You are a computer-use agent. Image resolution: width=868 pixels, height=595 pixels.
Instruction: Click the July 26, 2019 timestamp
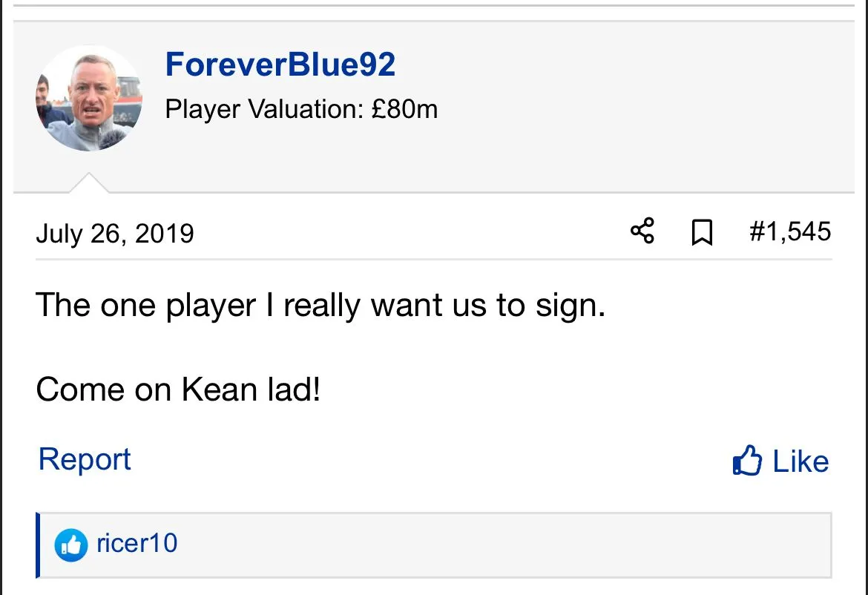[x=115, y=234]
